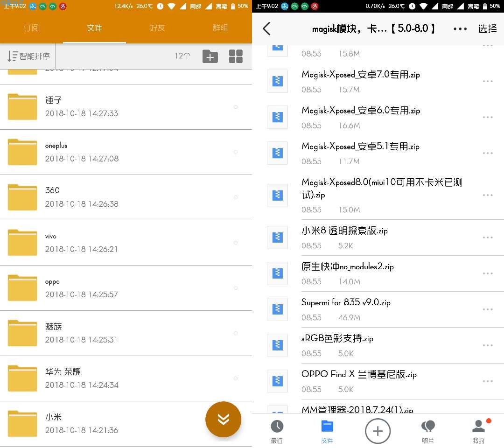
Task: Open the 华为 荣耀 folder
Action: point(126,379)
